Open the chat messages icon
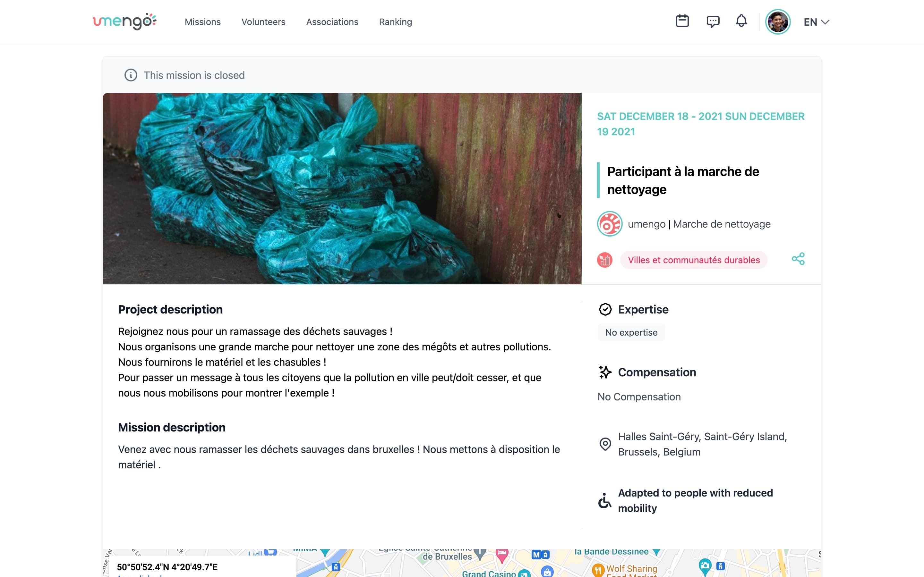 pyautogui.click(x=713, y=22)
